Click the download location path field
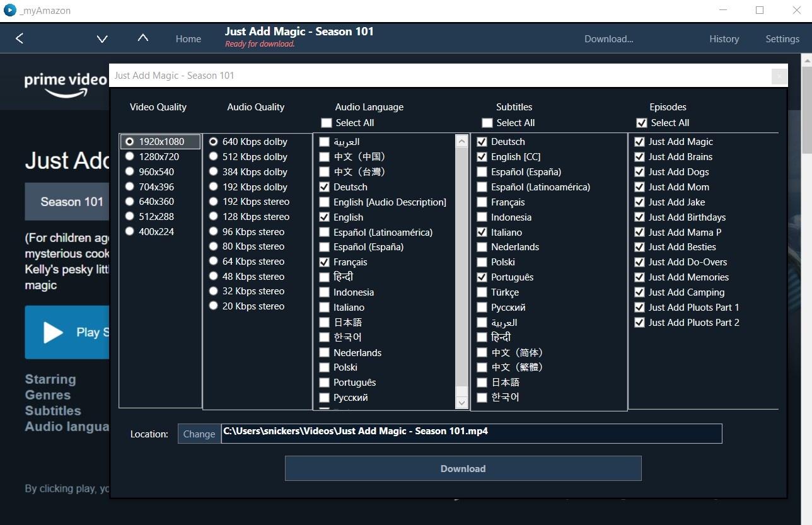This screenshot has height=525, width=812. [x=472, y=434]
